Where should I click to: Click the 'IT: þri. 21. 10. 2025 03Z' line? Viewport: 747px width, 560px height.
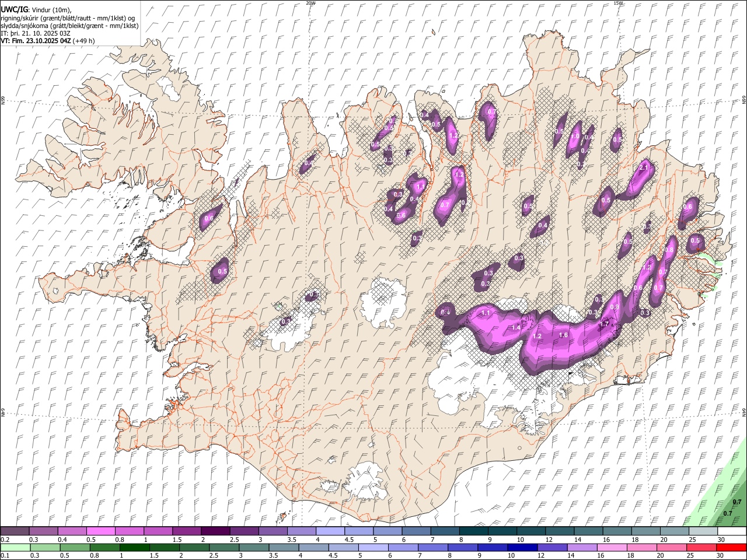[34, 33]
